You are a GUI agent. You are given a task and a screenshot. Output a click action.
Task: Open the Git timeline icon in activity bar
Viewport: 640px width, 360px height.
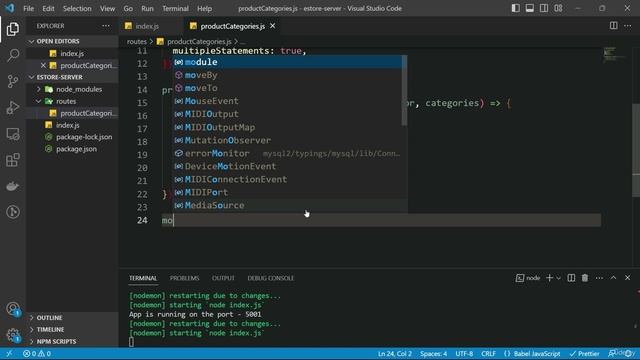[13, 212]
